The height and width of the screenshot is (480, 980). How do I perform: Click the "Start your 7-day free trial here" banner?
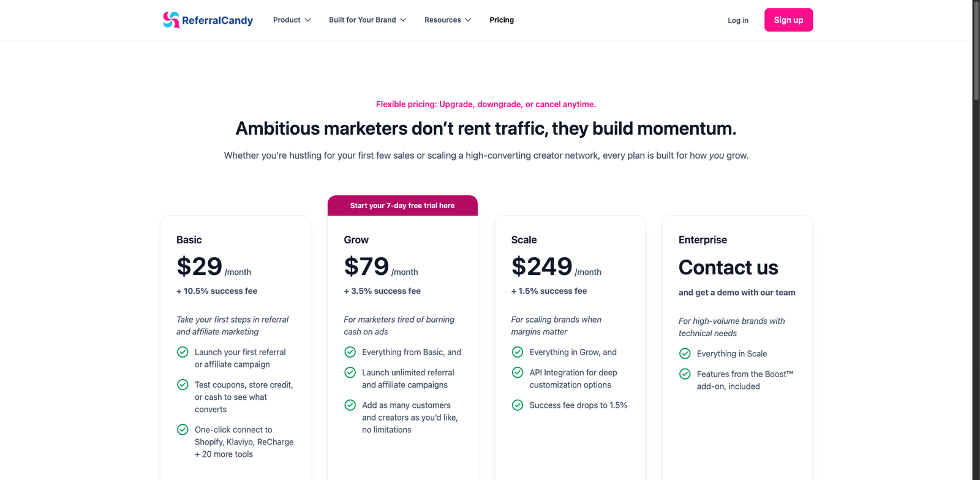pyautogui.click(x=402, y=206)
